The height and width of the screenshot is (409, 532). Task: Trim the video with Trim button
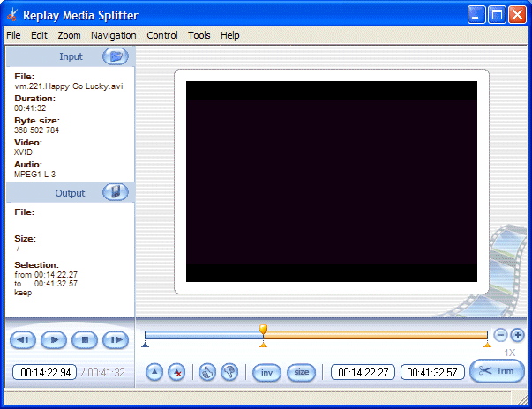point(497,371)
